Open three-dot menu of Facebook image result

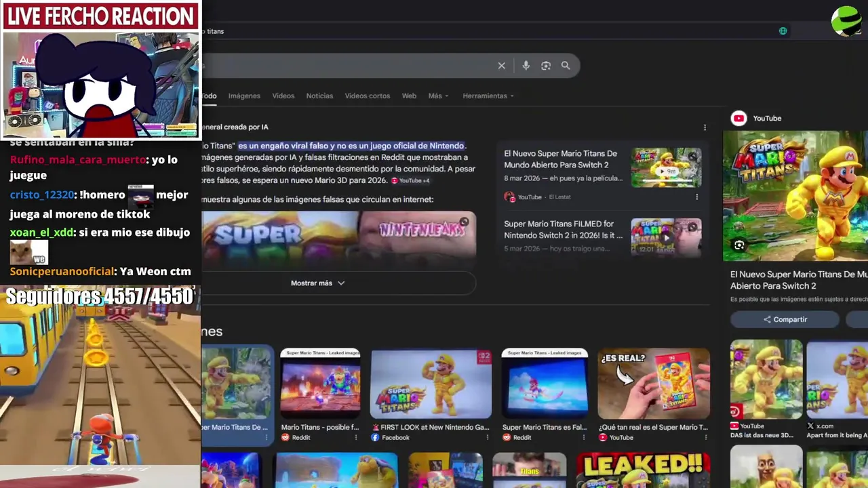[x=487, y=438]
